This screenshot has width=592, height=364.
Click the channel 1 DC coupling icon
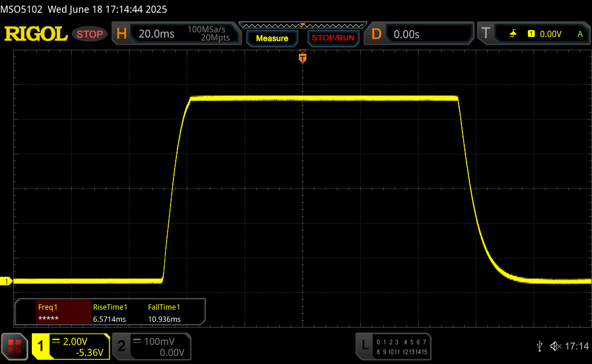point(56,341)
